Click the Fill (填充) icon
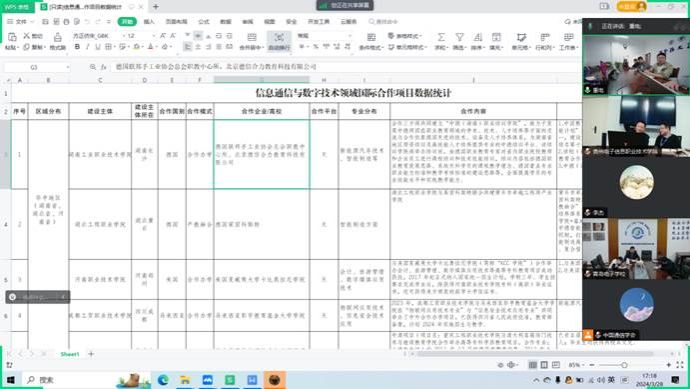Viewport: 690px width, 389px height. click(496, 37)
